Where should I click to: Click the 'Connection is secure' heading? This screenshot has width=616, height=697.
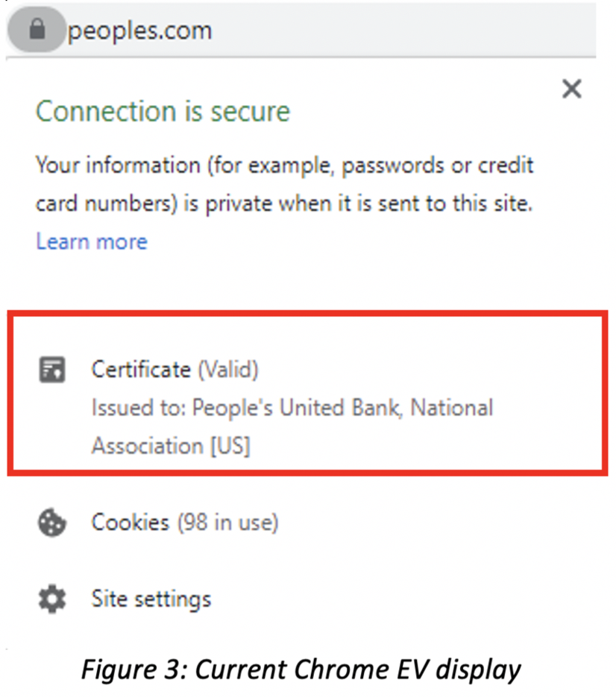163,112
